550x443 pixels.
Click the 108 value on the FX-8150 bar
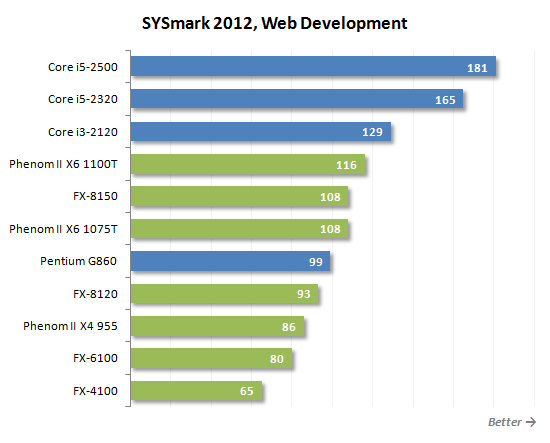330,197
